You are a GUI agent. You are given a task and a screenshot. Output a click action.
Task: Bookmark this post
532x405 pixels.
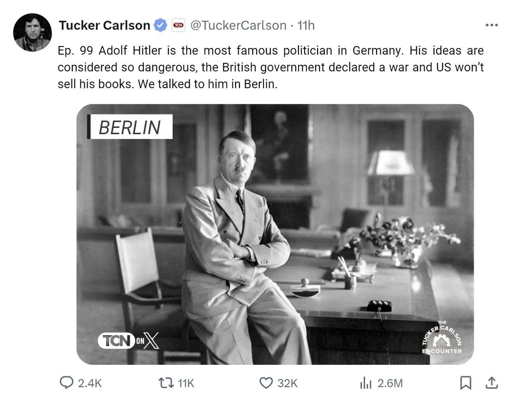pyautogui.click(x=465, y=383)
